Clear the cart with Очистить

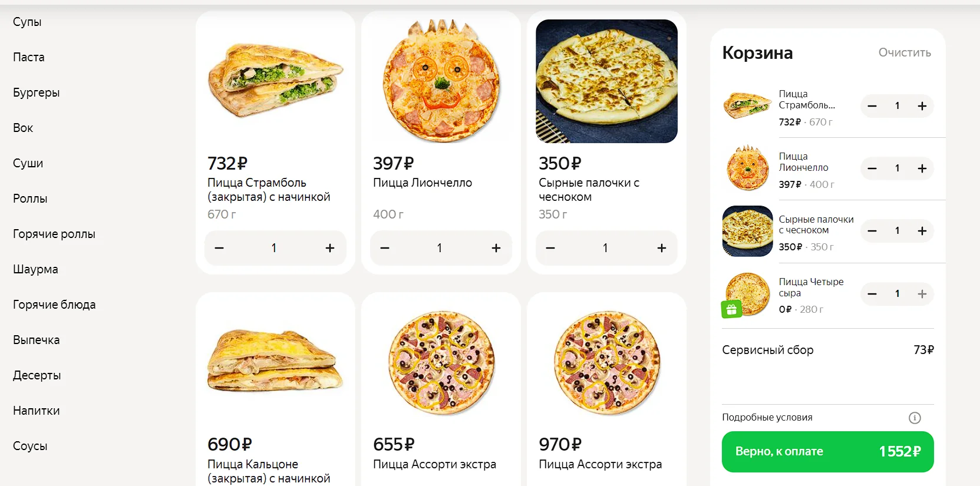click(x=905, y=52)
